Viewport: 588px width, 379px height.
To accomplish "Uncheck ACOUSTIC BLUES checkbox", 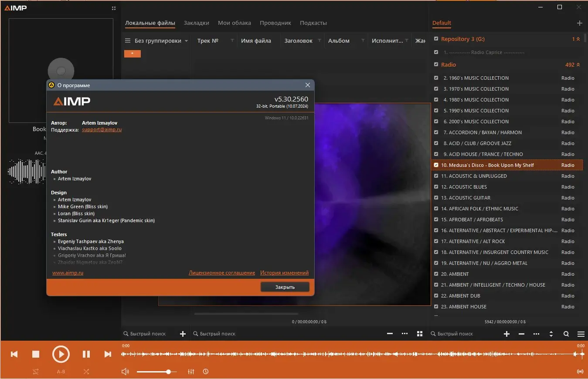I will 436,187.
